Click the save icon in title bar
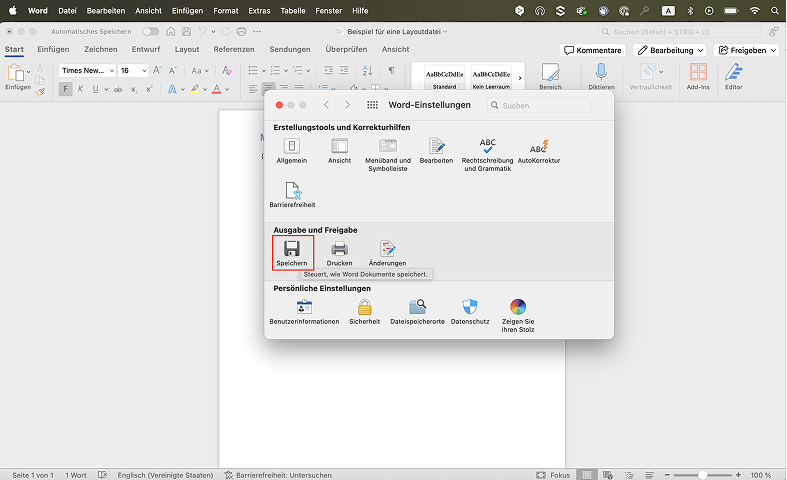Viewport: 787px width, 480px height. [187, 31]
